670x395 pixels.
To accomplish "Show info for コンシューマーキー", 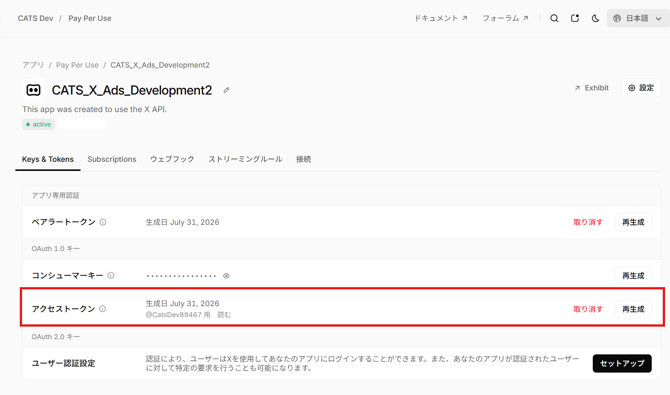I will pos(111,275).
